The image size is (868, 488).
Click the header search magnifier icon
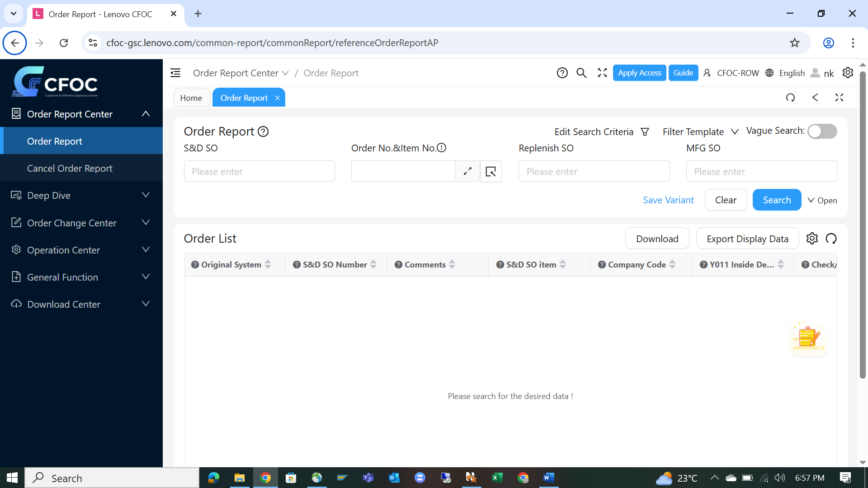(x=581, y=73)
